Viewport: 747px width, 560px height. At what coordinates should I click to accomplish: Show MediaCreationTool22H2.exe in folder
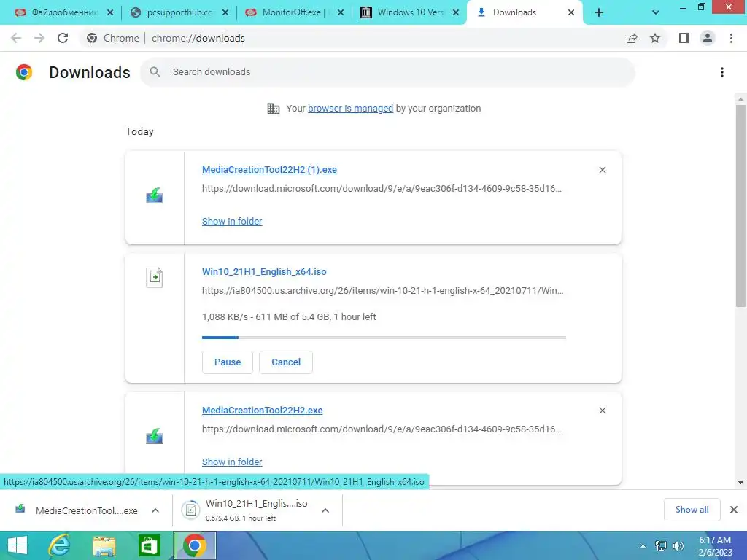(232, 462)
